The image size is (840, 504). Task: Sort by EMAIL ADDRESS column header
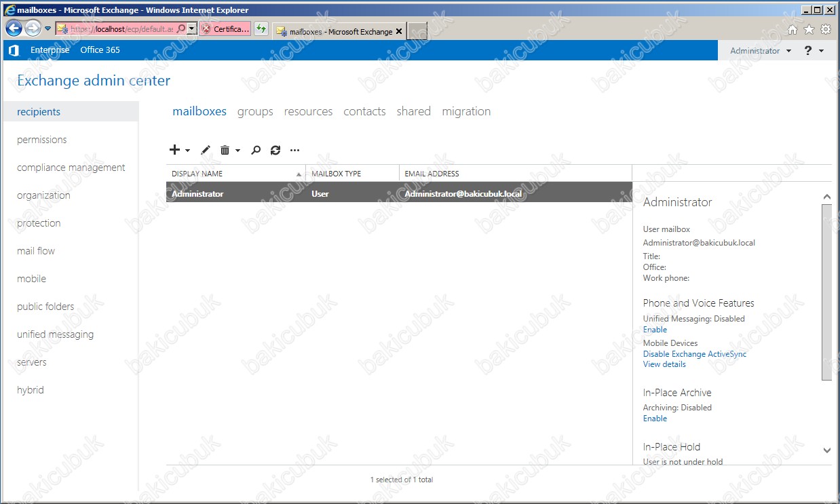click(516, 174)
